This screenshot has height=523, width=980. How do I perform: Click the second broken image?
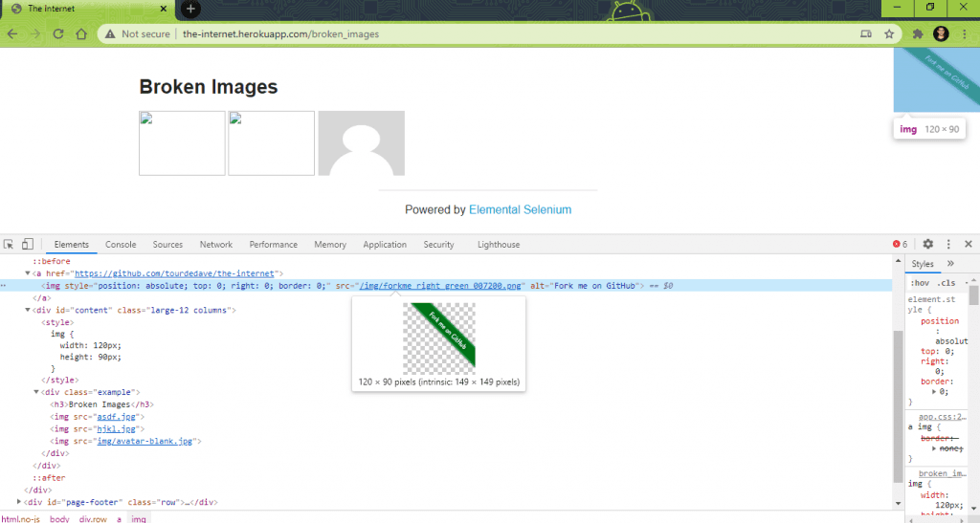(271, 142)
